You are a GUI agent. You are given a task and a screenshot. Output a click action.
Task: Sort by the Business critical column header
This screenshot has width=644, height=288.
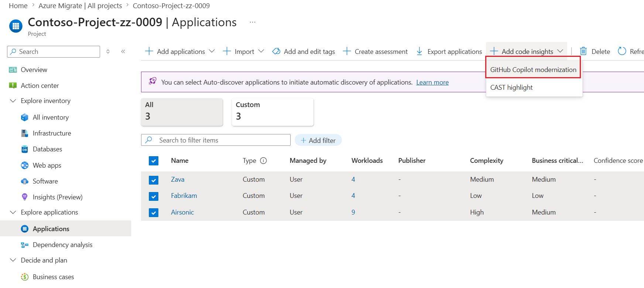pos(558,161)
